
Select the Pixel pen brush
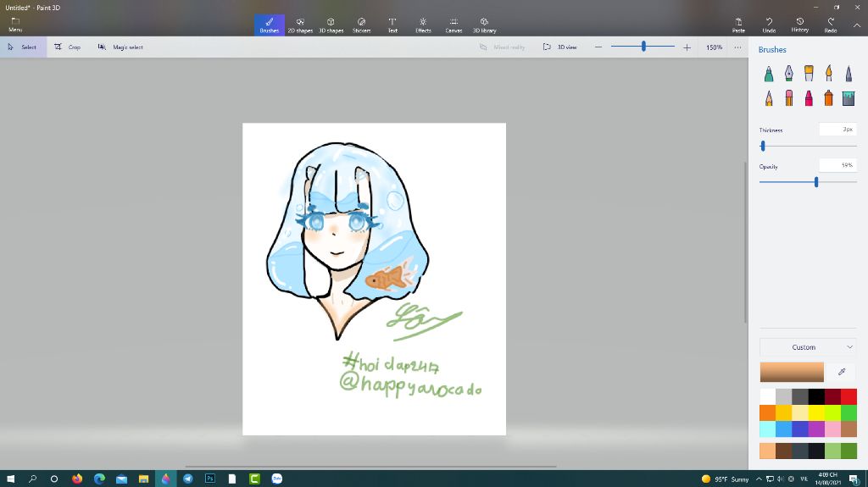point(849,74)
